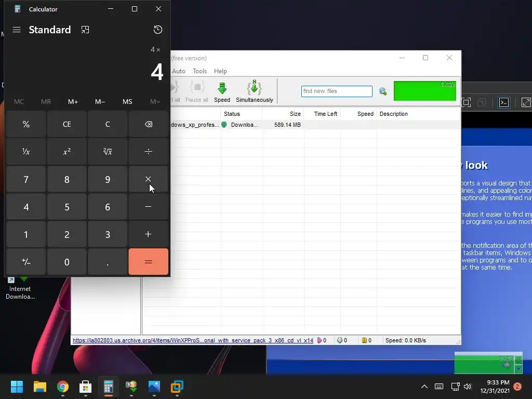Viewport: 532px width, 399px height.
Task: Click 'Speed: 0.0 KB/s' in status bar
Action: [x=405, y=340]
